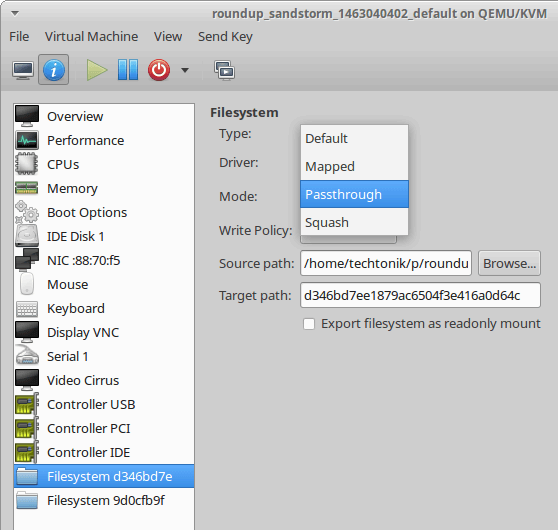Open the Send Key menu
558x530 pixels.
(x=225, y=36)
